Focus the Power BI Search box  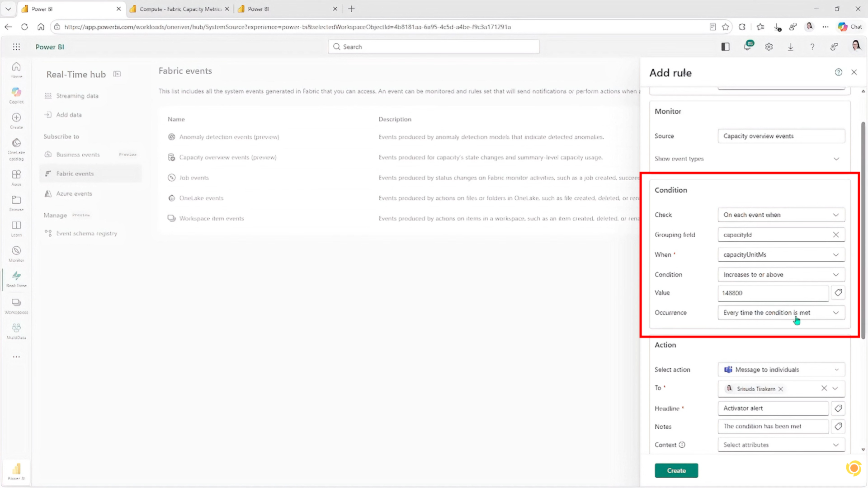click(x=434, y=47)
